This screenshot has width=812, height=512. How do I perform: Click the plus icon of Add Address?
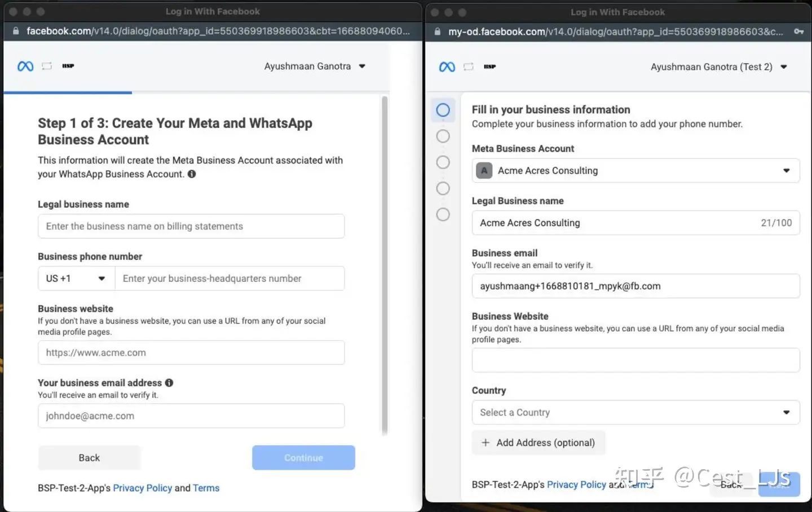coord(486,443)
